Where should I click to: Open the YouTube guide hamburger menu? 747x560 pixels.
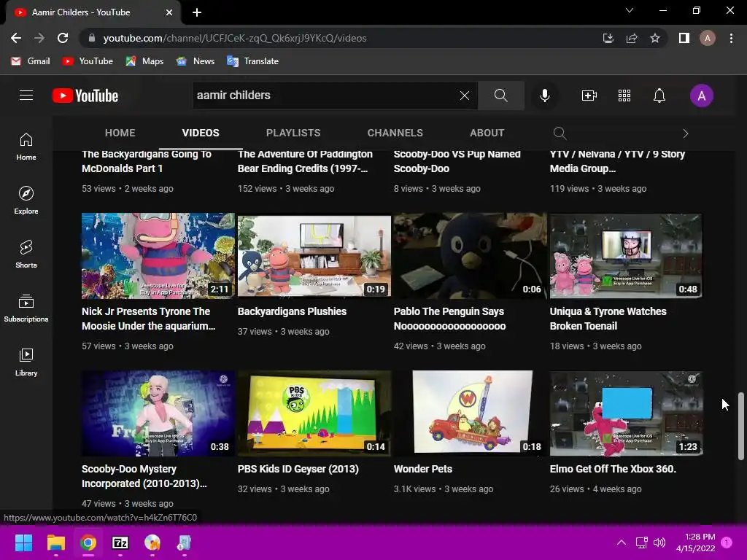(26, 96)
